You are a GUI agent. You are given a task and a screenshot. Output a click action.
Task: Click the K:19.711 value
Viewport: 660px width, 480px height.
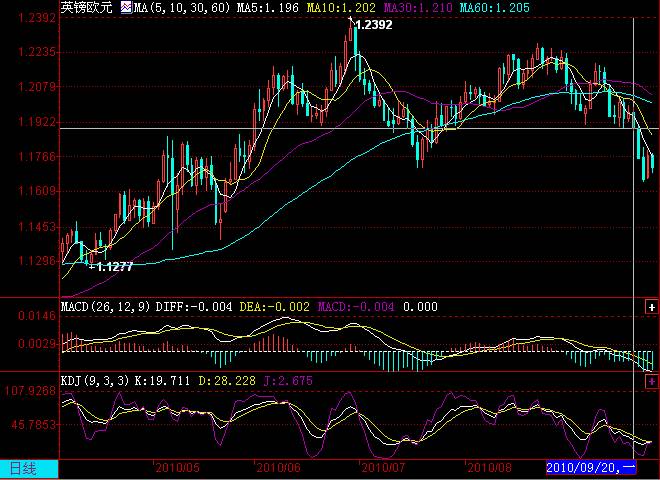[x=162, y=381]
